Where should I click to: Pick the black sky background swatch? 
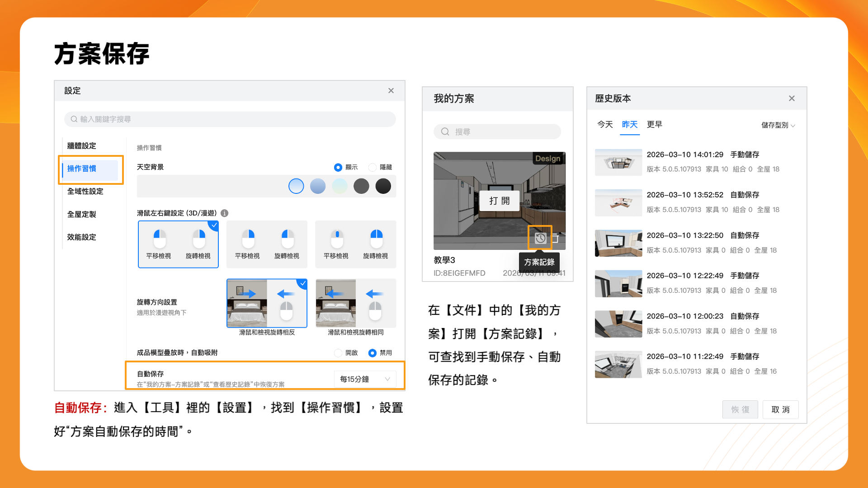[383, 186]
